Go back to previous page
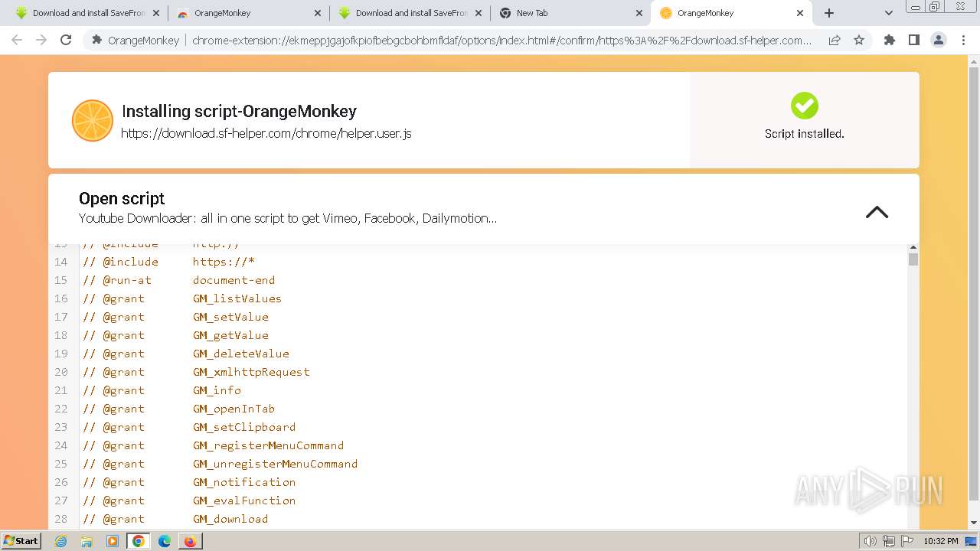The width and height of the screenshot is (980, 551). tap(17, 40)
